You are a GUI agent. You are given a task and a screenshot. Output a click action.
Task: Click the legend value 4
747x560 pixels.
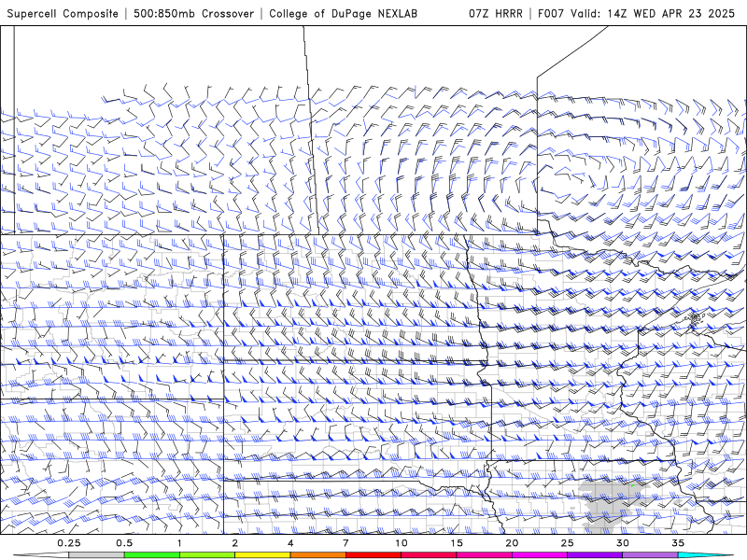pyautogui.click(x=290, y=543)
